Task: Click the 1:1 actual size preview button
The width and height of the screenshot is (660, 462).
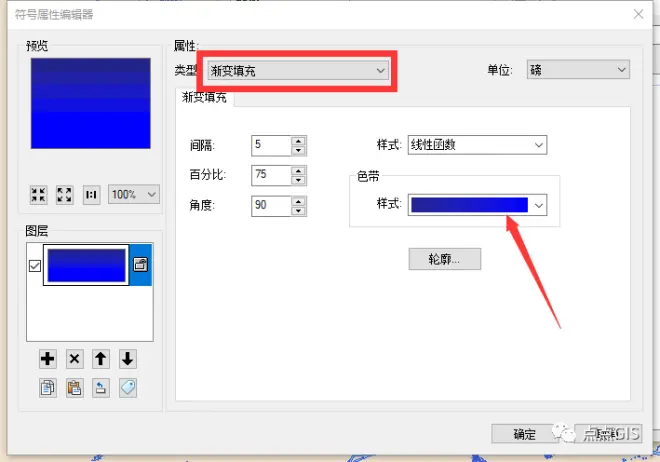Action: click(x=91, y=195)
